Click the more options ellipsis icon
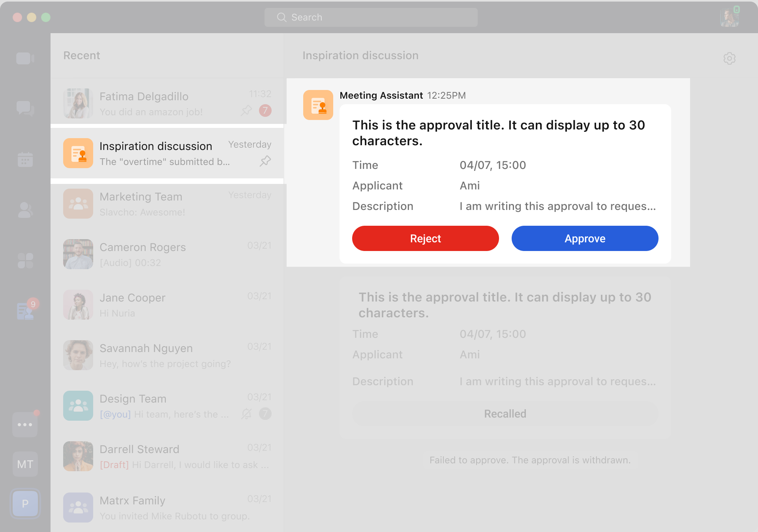This screenshot has width=758, height=532. click(25, 425)
